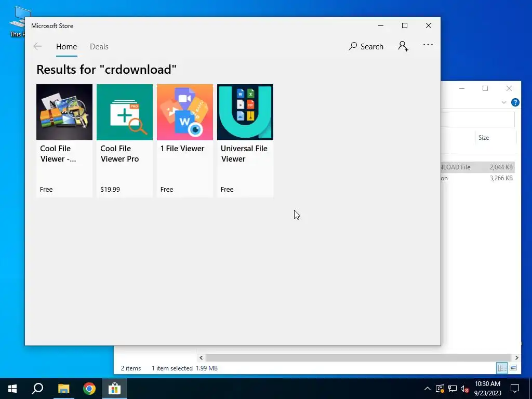Open the Windows Start menu
532x399 pixels.
point(12,389)
